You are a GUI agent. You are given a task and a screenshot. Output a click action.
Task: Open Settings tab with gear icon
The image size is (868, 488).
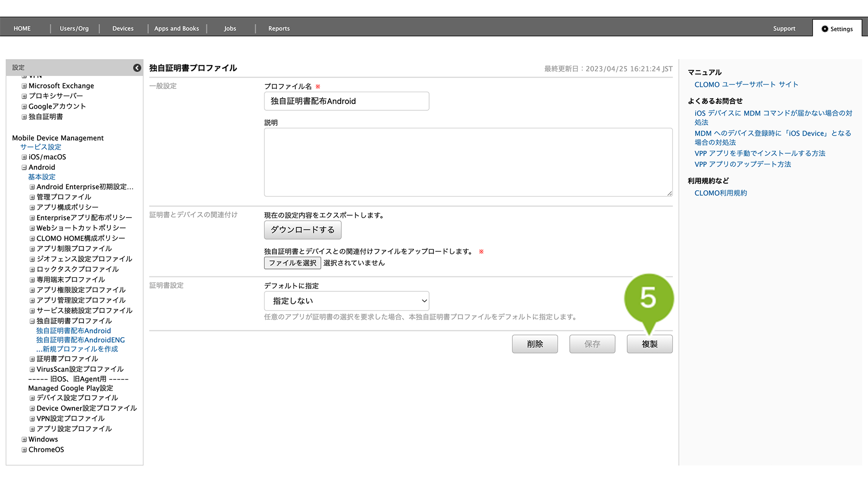[x=837, y=29]
